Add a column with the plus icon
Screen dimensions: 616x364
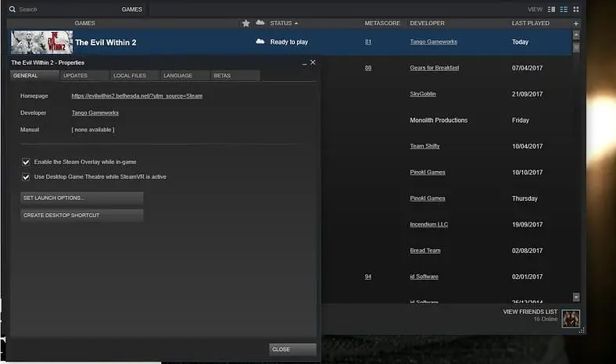pyautogui.click(x=576, y=23)
